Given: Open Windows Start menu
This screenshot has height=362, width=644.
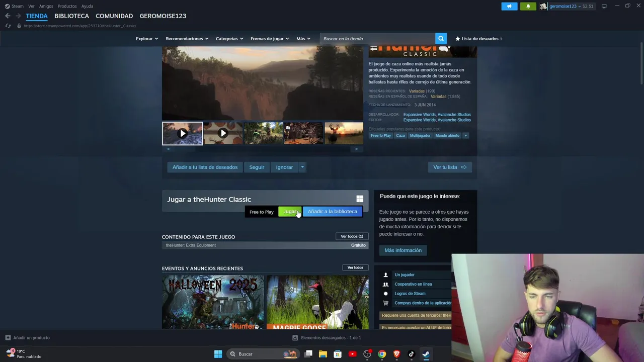Looking at the screenshot, I should click(x=218, y=354).
